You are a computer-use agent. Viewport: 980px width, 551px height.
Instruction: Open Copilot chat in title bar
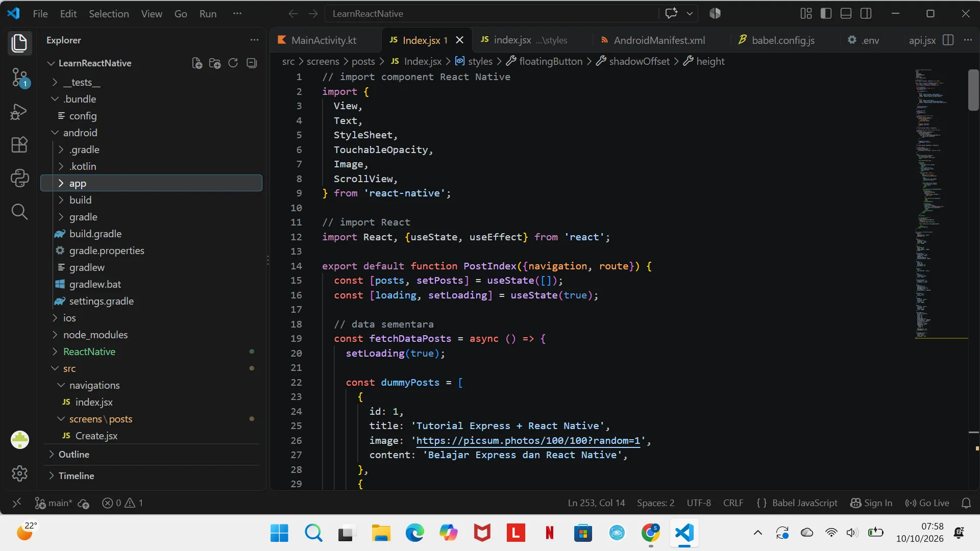point(671,14)
